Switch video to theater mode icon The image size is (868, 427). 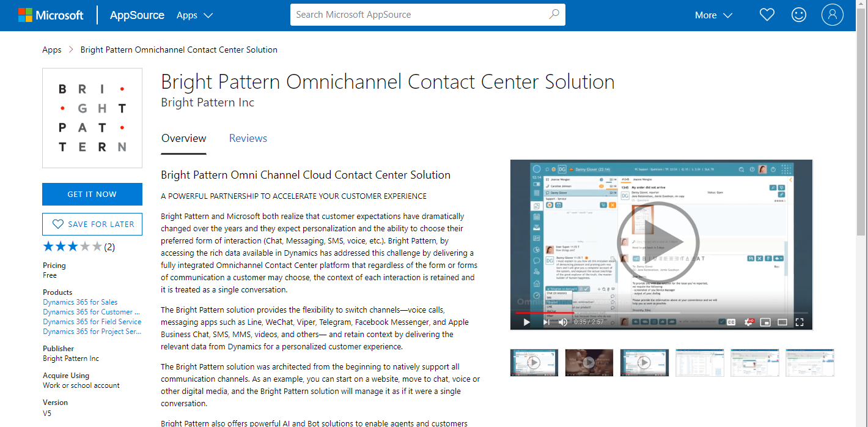coord(782,322)
